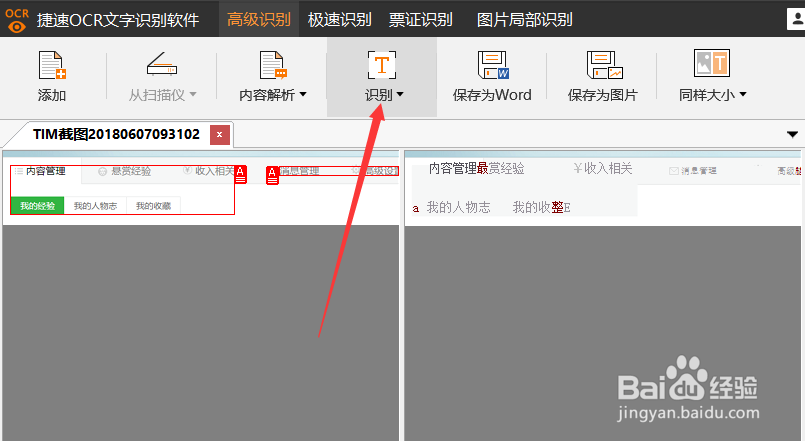Click 我的经验 in the source image
The image size is (805, 441).
[x=37, y=206]
